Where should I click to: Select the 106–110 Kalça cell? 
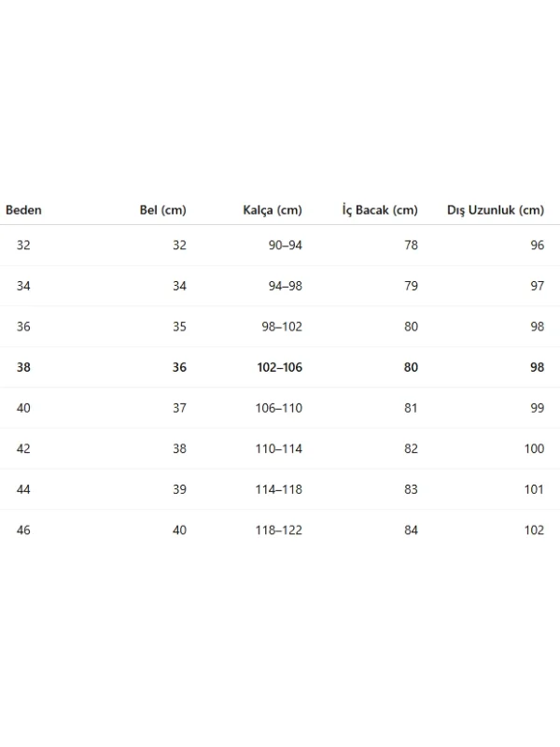point(280,408)
